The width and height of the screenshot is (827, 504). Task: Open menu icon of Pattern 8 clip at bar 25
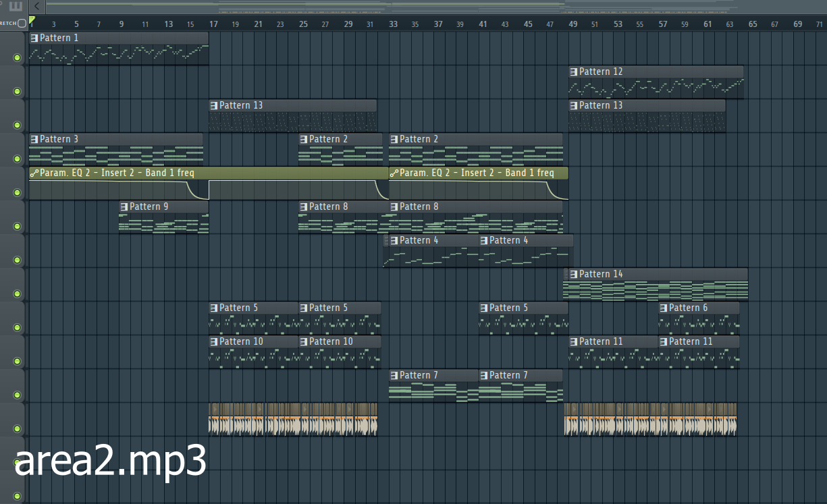click(x=304, y=206)
